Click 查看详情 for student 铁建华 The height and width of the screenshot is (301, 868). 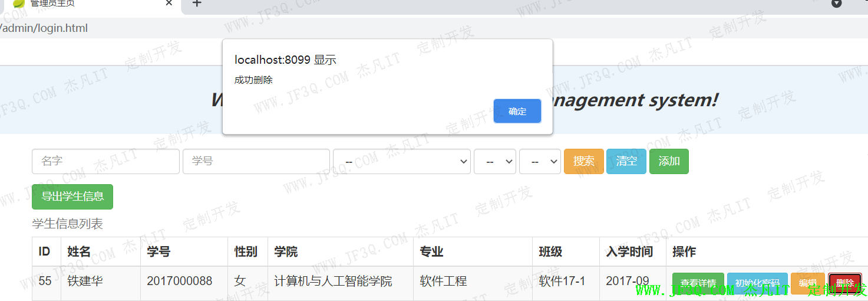click(x=698, y=283)
